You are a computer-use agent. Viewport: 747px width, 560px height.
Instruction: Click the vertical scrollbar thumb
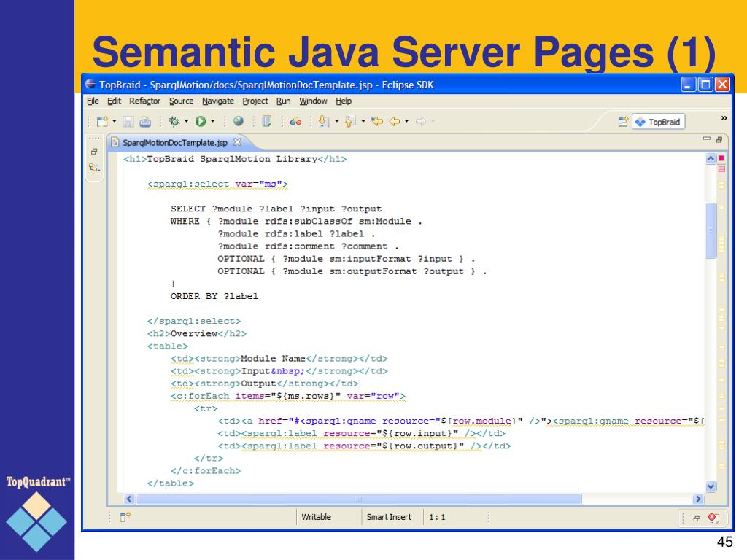coord(711,230)
